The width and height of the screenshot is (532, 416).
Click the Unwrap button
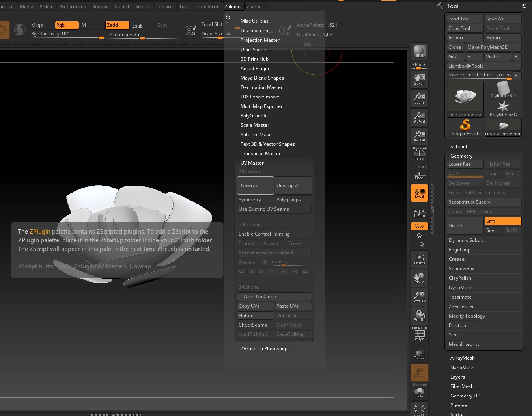pos(255,186)
